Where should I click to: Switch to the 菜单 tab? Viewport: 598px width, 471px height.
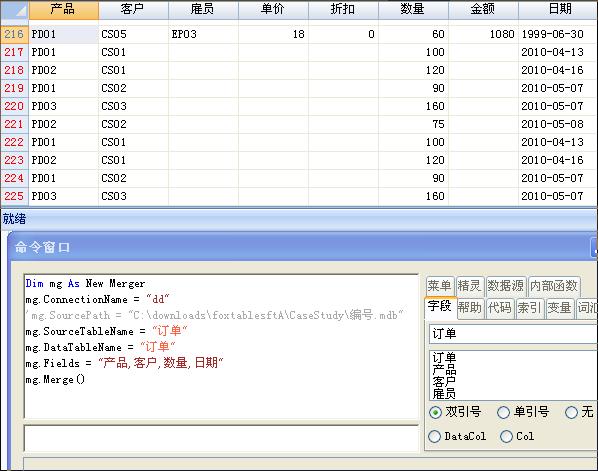point(440,286)
